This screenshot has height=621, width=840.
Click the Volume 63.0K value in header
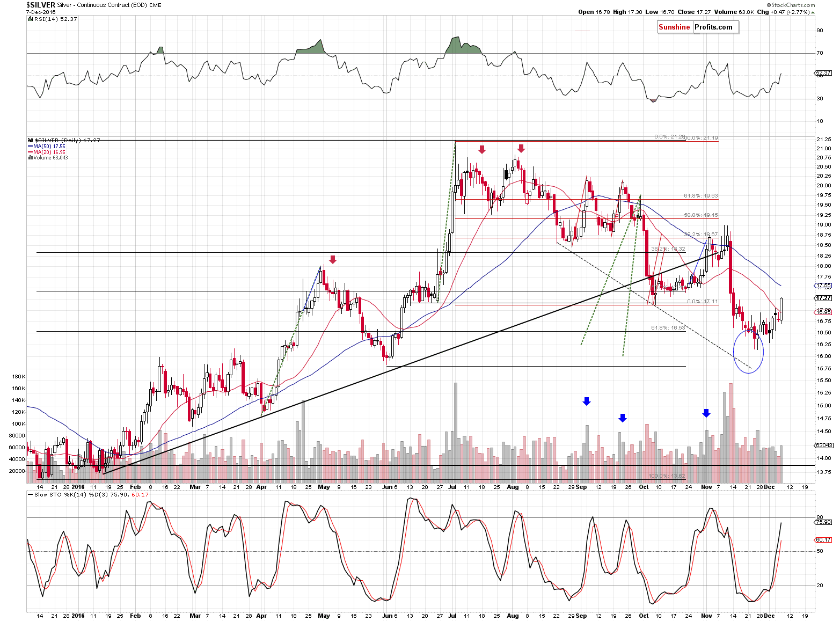pyautogui.click(x=733, y=12)
